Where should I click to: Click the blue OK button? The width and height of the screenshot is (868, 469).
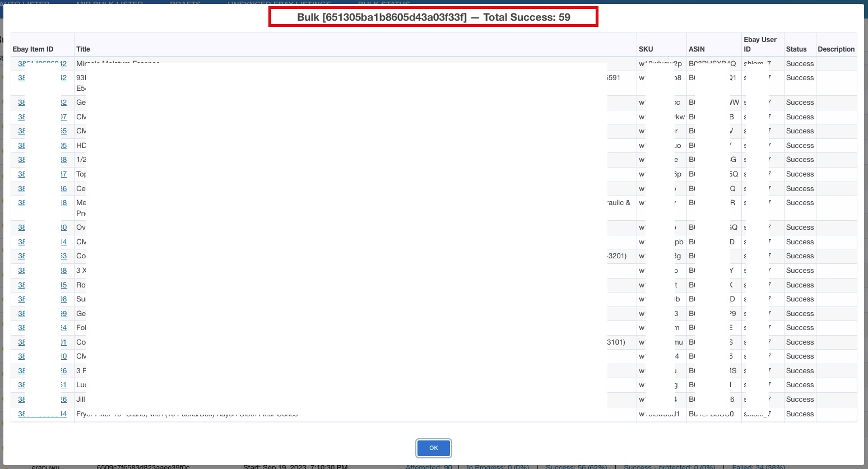click(x=433, y=448)
